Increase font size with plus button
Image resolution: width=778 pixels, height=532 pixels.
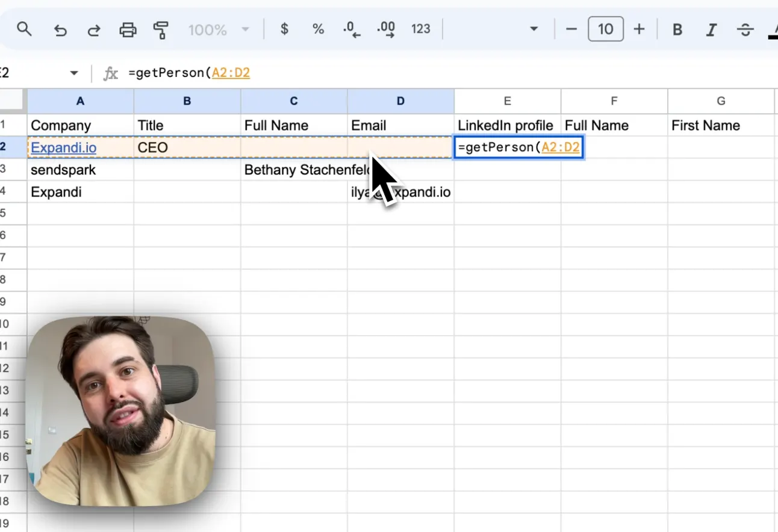point(640,29)
